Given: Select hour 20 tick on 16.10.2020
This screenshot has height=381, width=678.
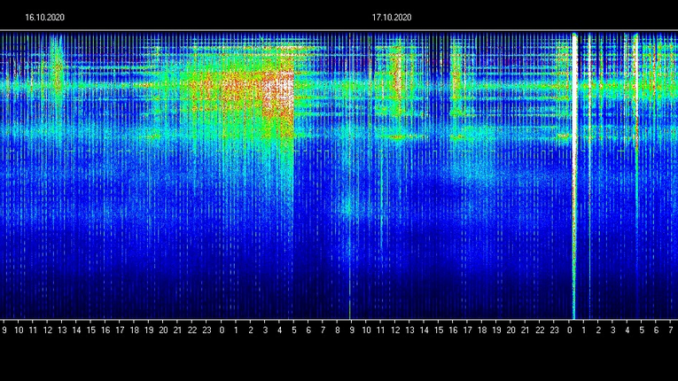Looking at the screenshot, I should (163, 330).
